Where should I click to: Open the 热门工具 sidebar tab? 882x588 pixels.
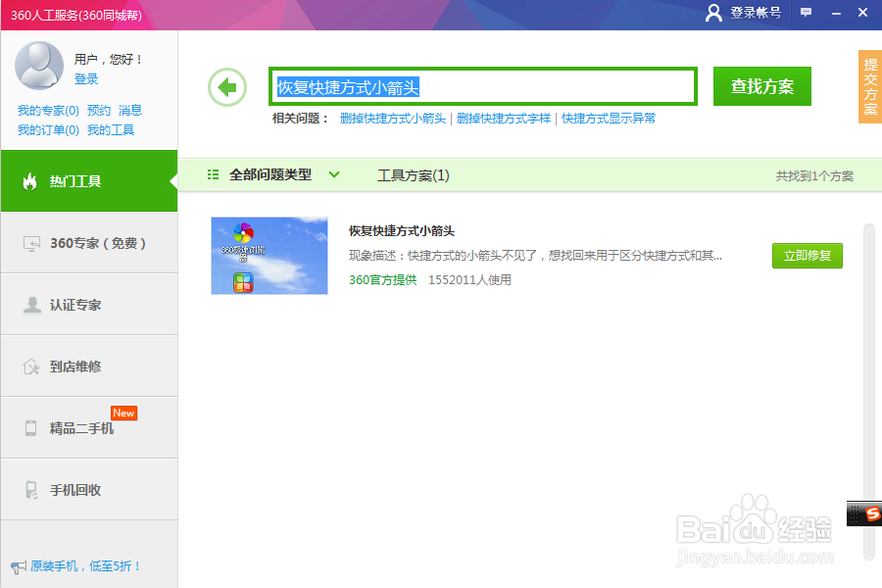(89, 181)
